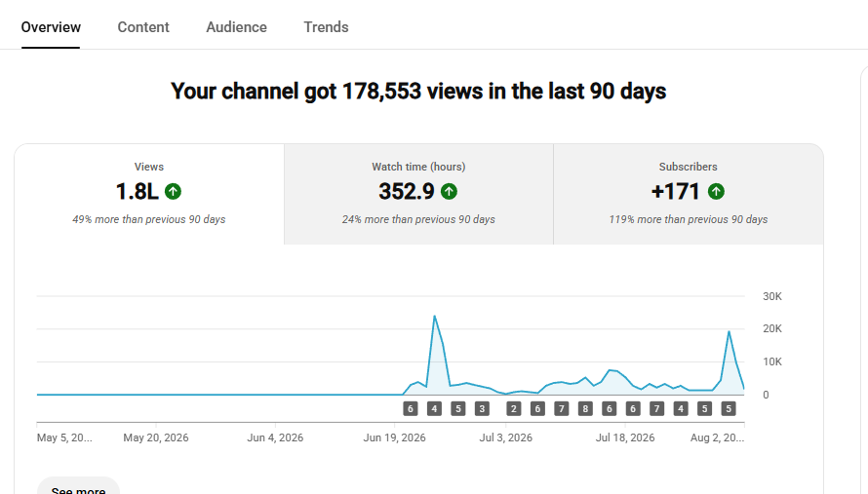The height and width of the screenshot is (494, 868).
Task: Open the Content tab
Action: click(142, 27)
